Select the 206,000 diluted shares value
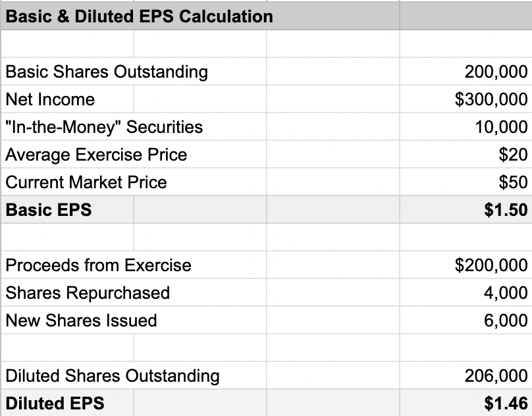Viewport: 532px width, 416px height. (x=495, y=376)
